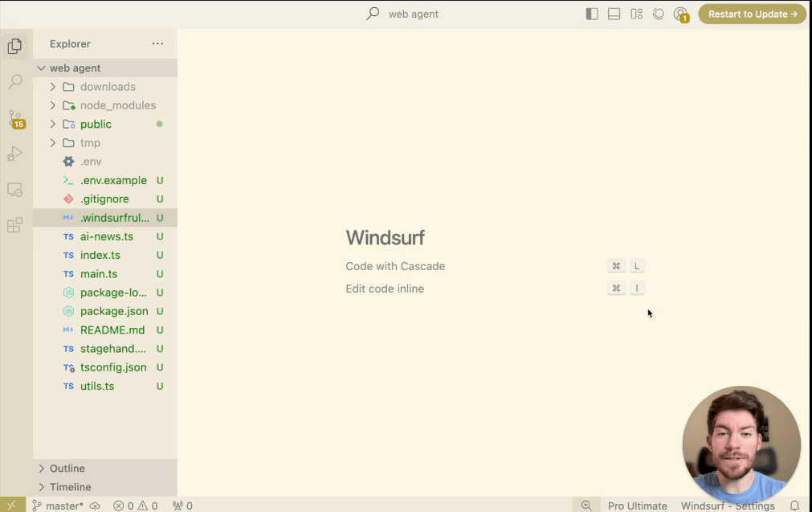The width and height of the screenshot is (812, 512).
Task: Open the Remote Explorer view
Action: (x=15, y=190)
